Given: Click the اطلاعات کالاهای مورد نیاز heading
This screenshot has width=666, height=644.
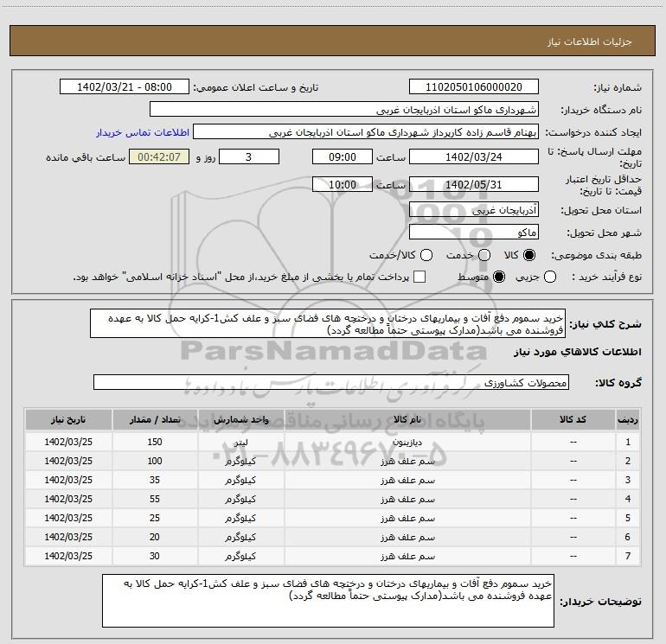Looking at the screenshot, I should 577,352.
